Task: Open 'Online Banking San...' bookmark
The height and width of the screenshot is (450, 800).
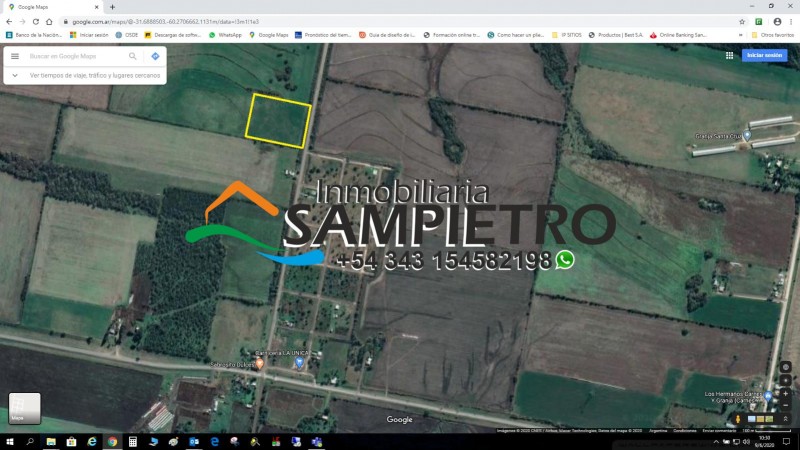Action: coord(678,35)
